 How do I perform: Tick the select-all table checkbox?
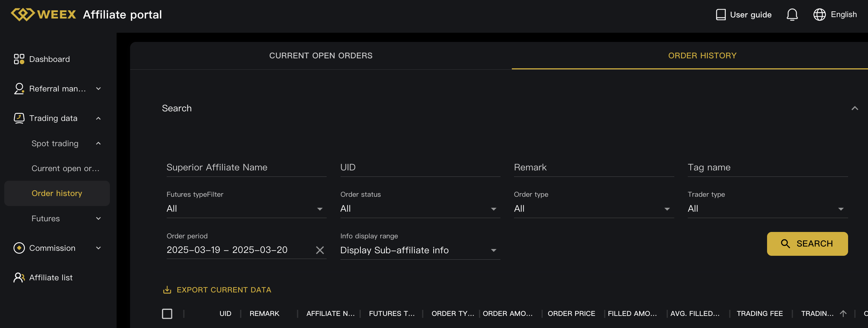(x=167, y=313)
